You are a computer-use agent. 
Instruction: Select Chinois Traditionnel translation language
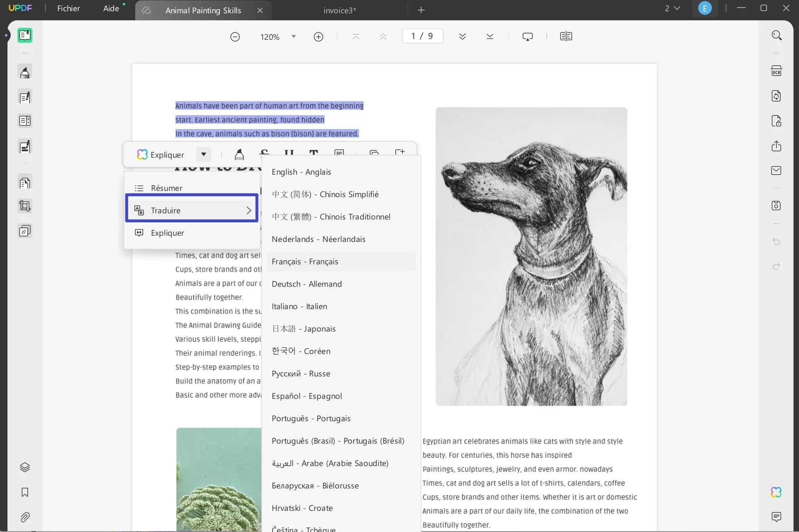[x=341, y=217]
